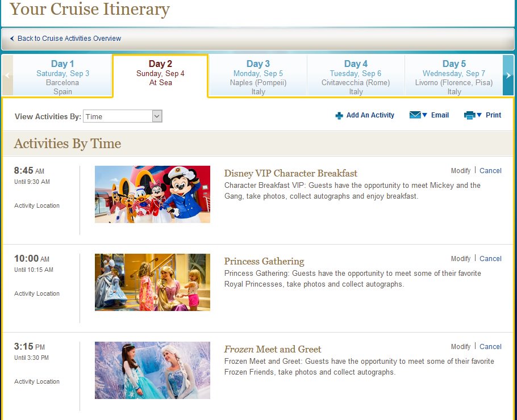The width and height of the screenshot is (517, 420).
Task: Click the previous days arrow left of Day 1
Action: 7,75
